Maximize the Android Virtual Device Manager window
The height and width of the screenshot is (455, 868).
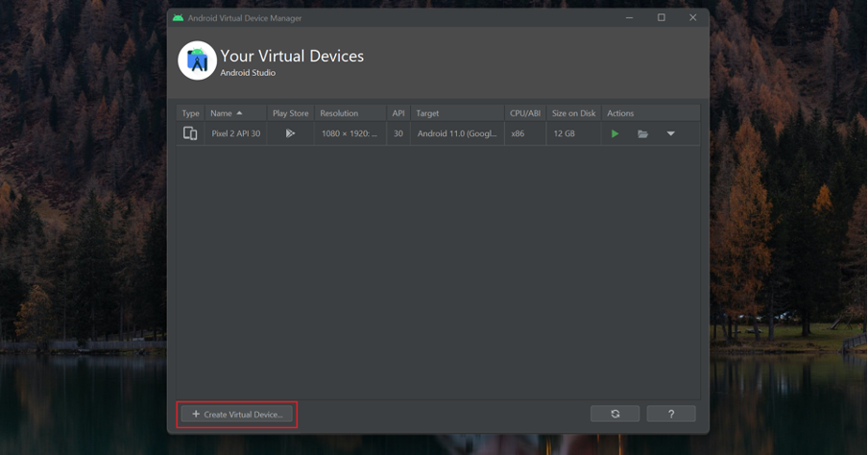coord(661,17)
